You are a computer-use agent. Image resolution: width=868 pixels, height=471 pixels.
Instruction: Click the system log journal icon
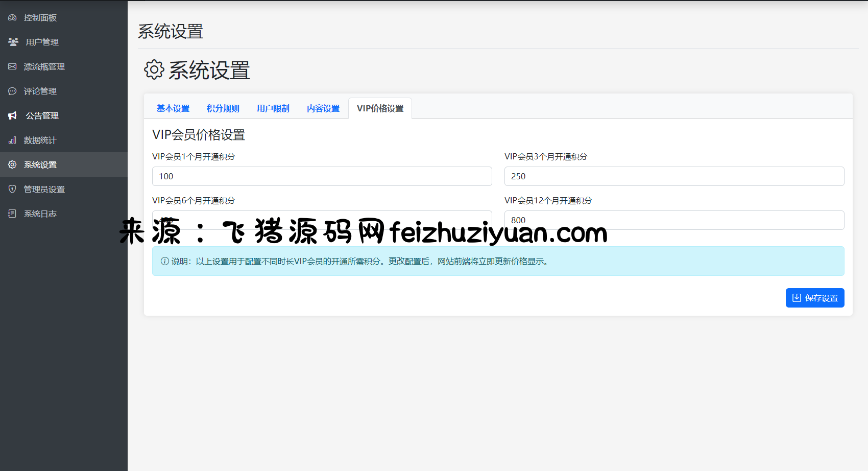pos(12,214)
